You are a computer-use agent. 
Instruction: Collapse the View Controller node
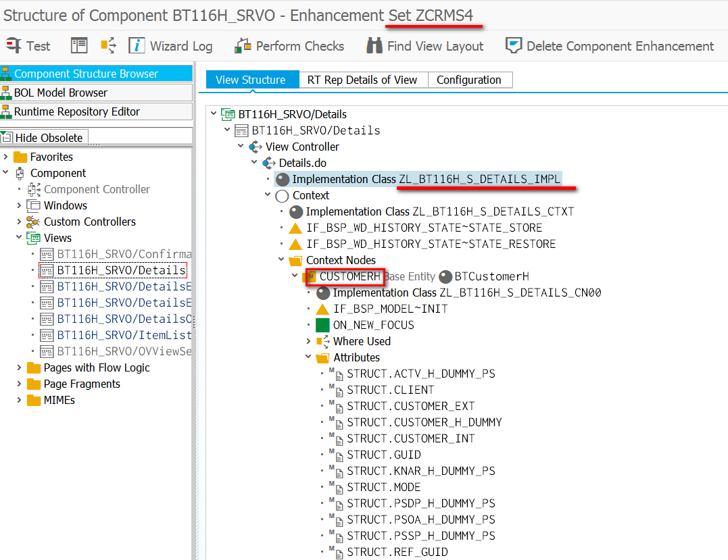[x=241, y=146]
